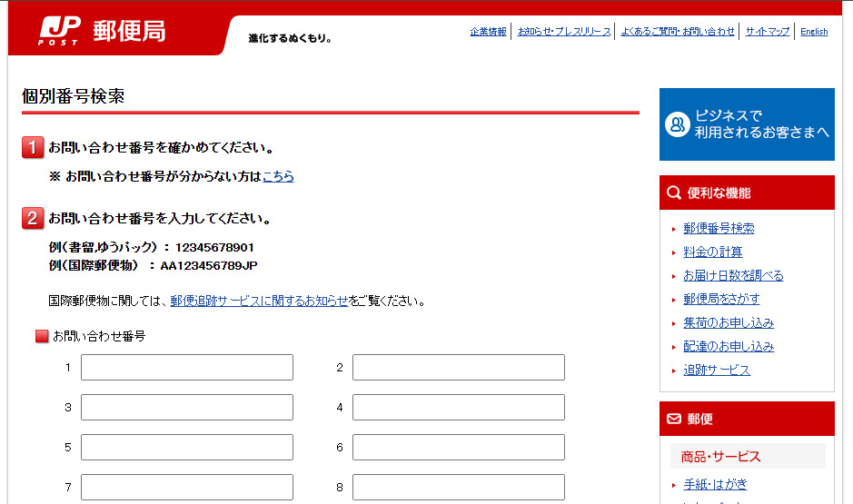Screen dimensions: 853x504
Task: Open the 企業情報 header link
Action: click(488, 32)
